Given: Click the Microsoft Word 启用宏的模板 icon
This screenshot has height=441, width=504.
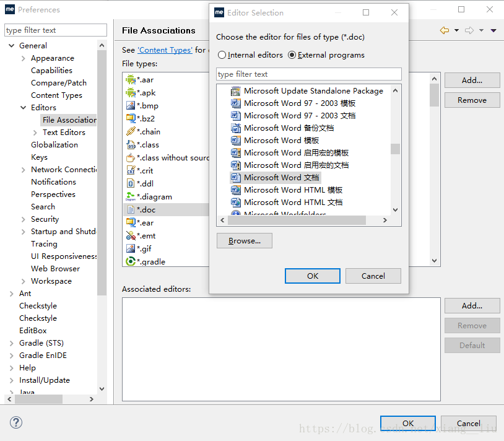Looking at the screenshot, I should click(x=236, y=153).
